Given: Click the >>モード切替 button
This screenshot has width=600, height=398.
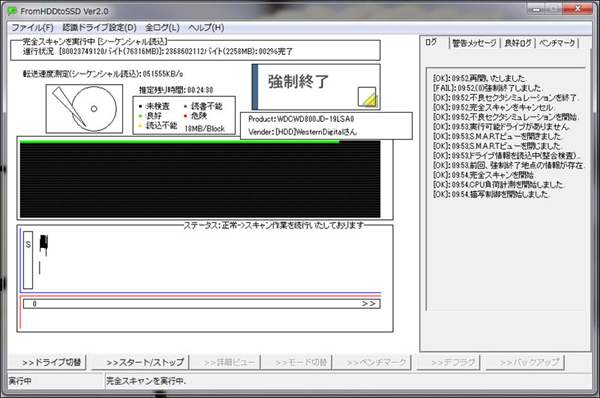Looking at the screenshot, I should click(x=296, y=362).
